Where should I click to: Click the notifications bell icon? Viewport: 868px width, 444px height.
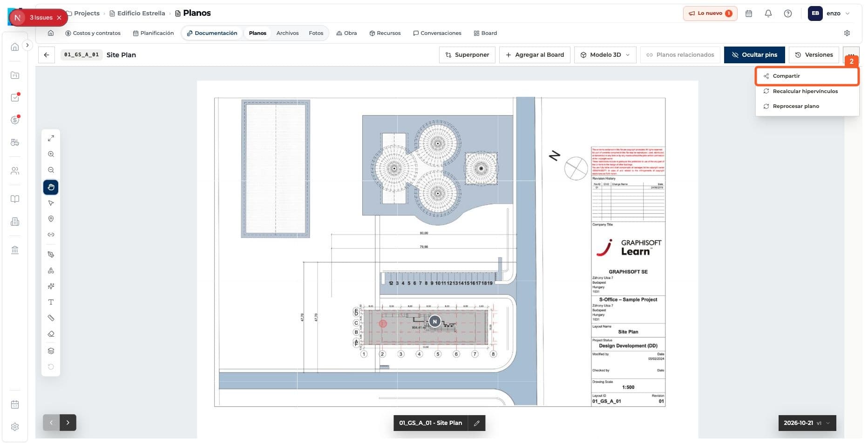pos(768,13)
